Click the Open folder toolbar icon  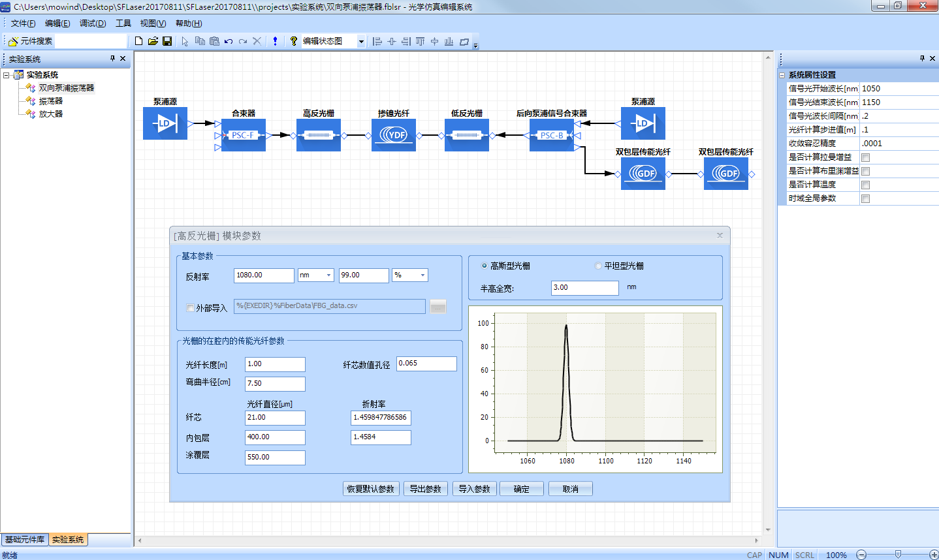[153, 41]
